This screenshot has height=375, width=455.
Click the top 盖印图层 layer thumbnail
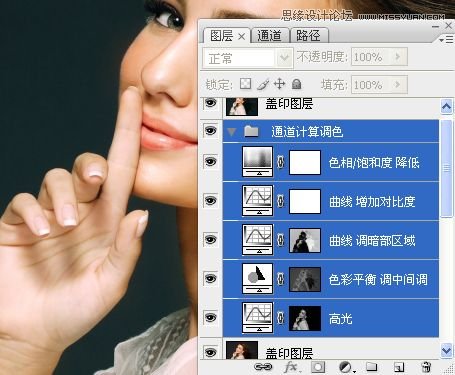click(242, 106)
